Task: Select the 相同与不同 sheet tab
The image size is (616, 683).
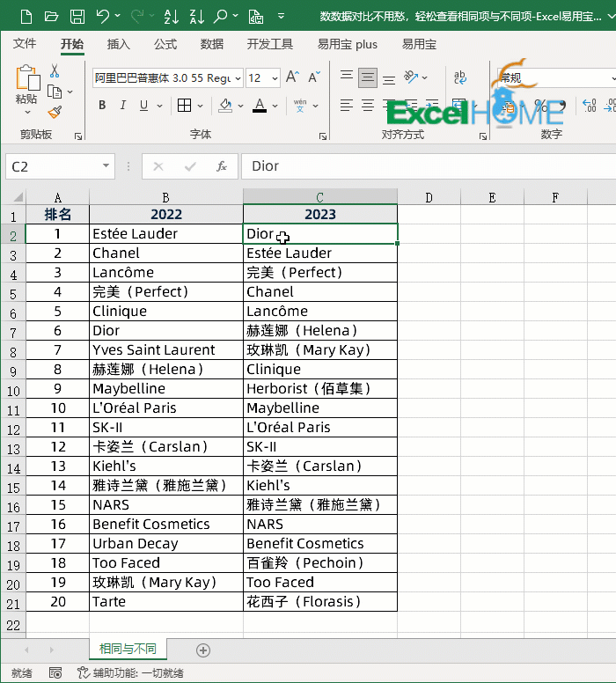Action: point(128,649)
